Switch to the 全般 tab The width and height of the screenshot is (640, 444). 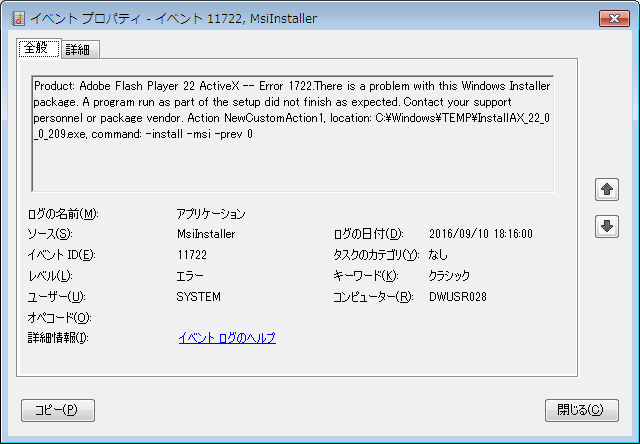click(39, 49)
